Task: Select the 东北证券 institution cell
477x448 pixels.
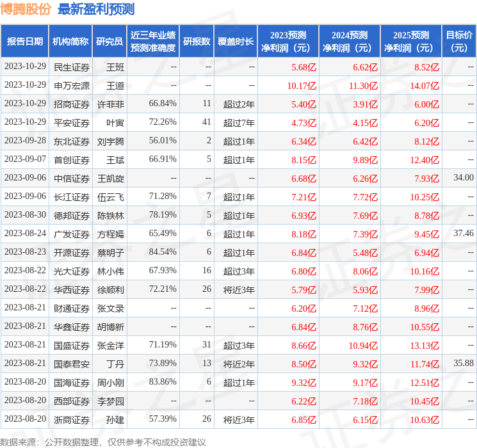Action: pos(72,141)
